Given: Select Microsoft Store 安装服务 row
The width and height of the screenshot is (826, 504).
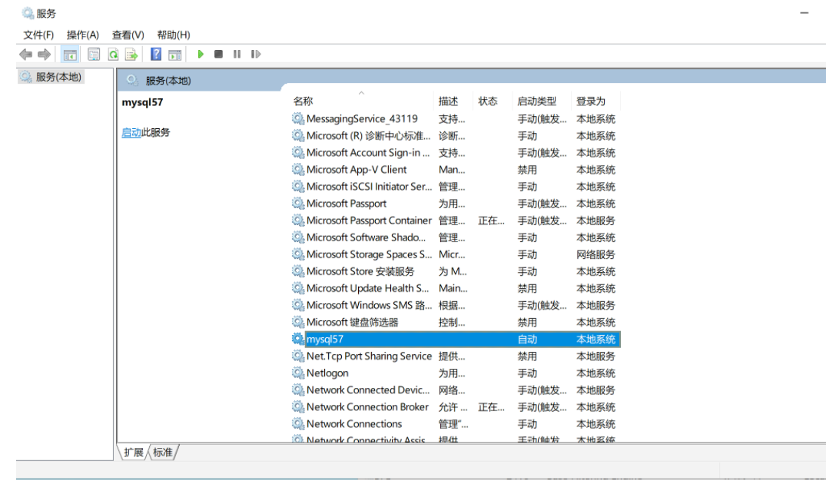Looking at the screenshot, I should click(456, 271).
